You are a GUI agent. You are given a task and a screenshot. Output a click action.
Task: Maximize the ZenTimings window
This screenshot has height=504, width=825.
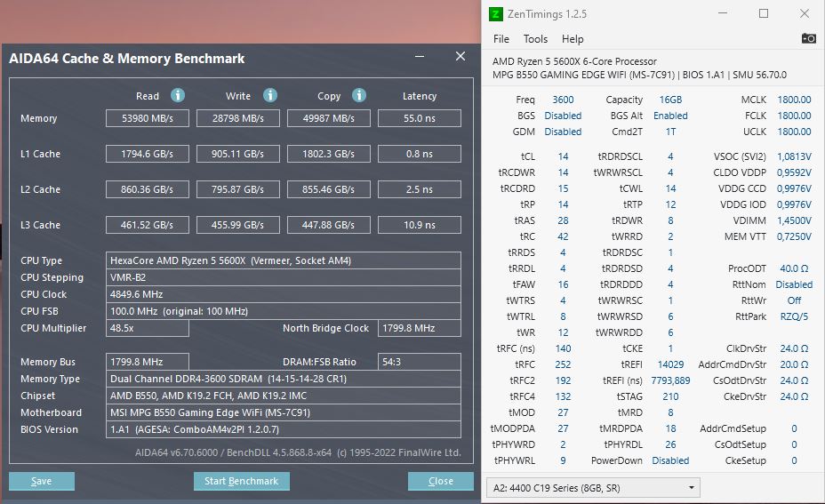tap(764, 13)
